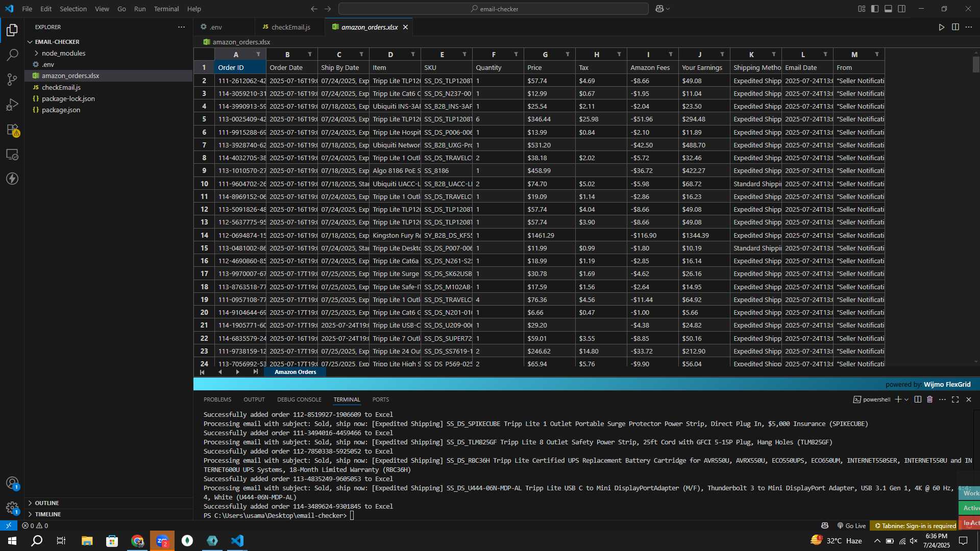The image size is (980, 551).
Task: Open the Run and Debug view
Action: 12,105
